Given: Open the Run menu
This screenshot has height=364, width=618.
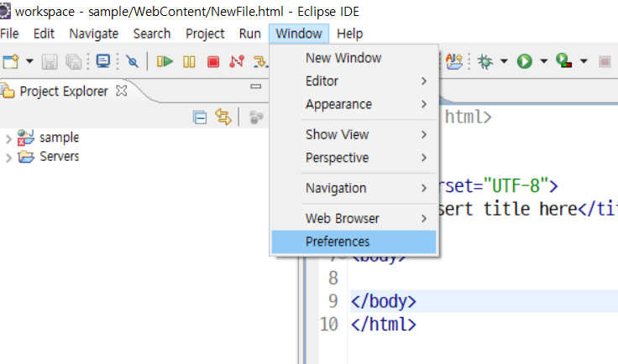Looking at the screenshot, I should point(250,34).
